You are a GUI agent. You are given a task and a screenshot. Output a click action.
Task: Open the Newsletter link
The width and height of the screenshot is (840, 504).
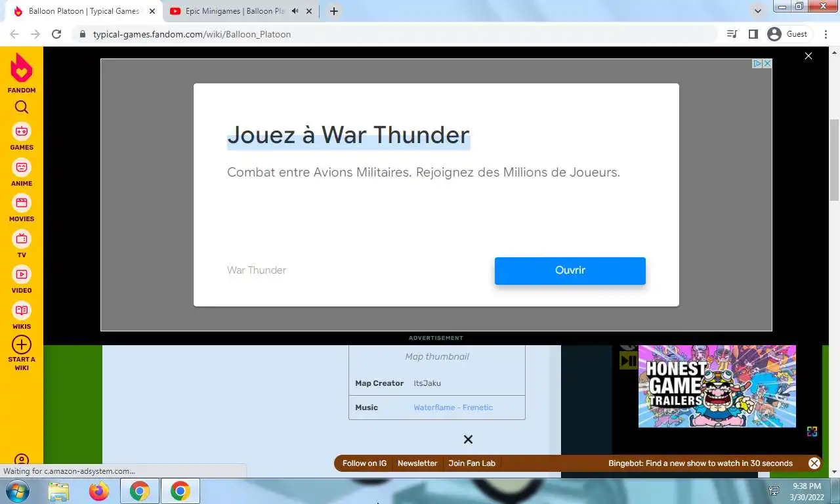(417, 463)
